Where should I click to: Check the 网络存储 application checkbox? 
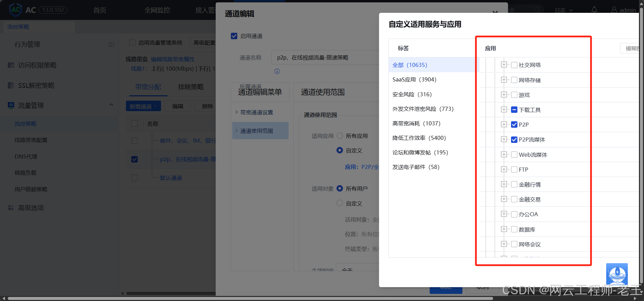click(x=514, y=80)
